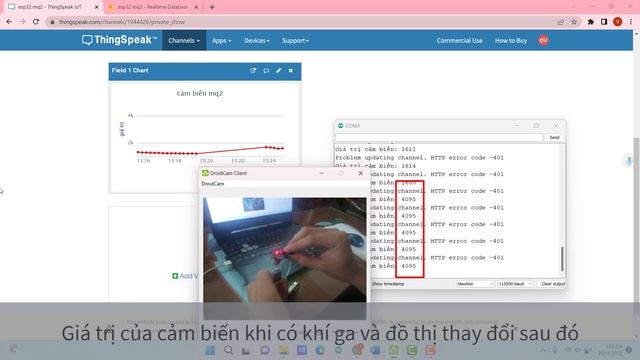This screenshot has height=360, width=640.
Task: Expand the Devices menu
Action: tap(257, 40)
